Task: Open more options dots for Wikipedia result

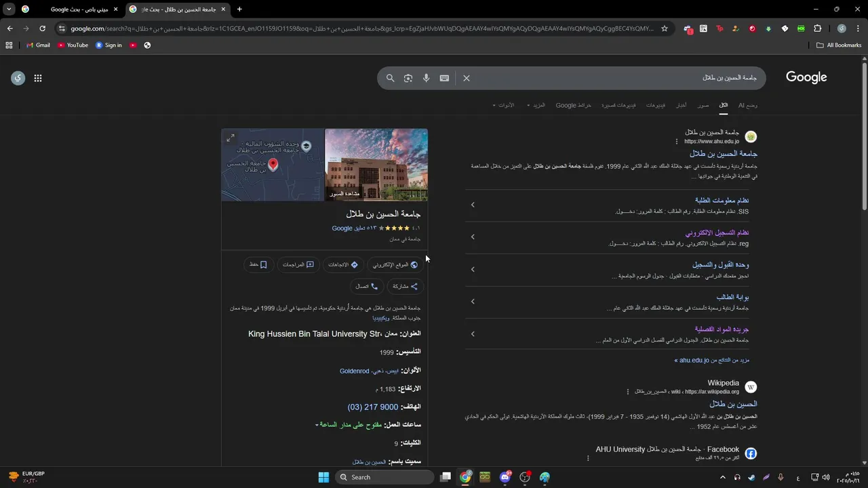Action: (628, 392)
